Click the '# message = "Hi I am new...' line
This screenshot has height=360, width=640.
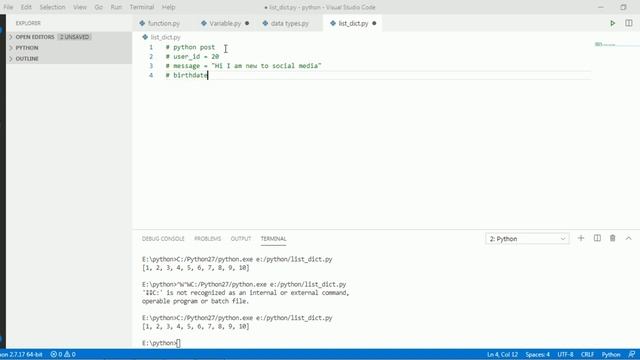(x=243, y=66)
